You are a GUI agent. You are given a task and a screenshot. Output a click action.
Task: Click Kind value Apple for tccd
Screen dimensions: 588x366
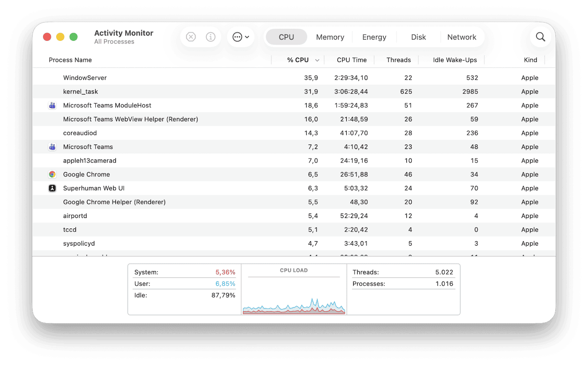(530, 230)
